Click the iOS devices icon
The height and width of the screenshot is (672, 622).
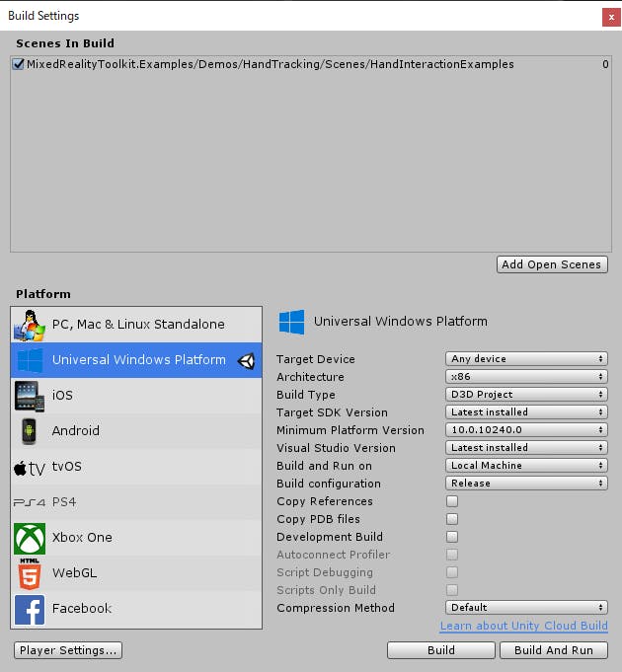point(30,396)
